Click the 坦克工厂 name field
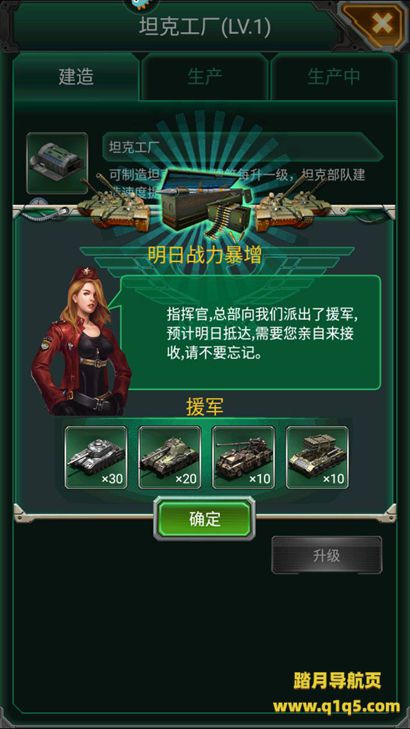 [x=243, y=147]
